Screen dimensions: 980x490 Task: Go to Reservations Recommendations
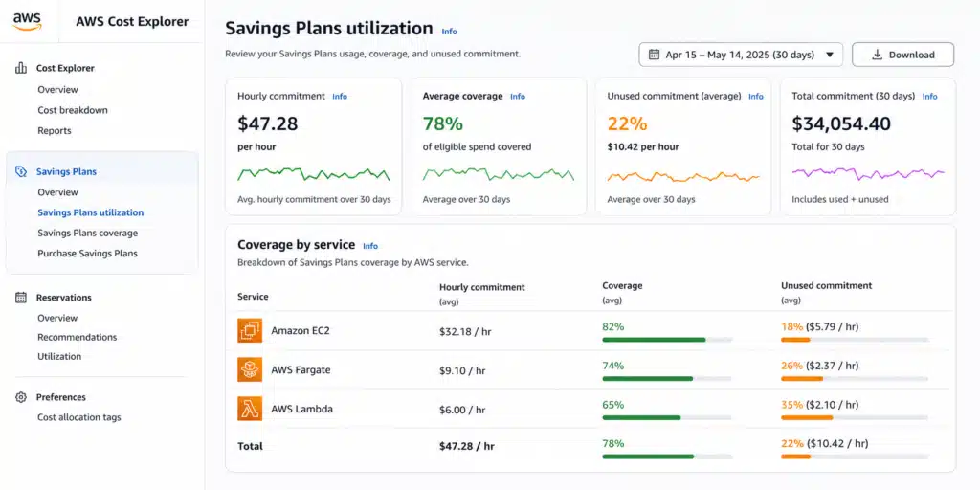coord(77,337)
